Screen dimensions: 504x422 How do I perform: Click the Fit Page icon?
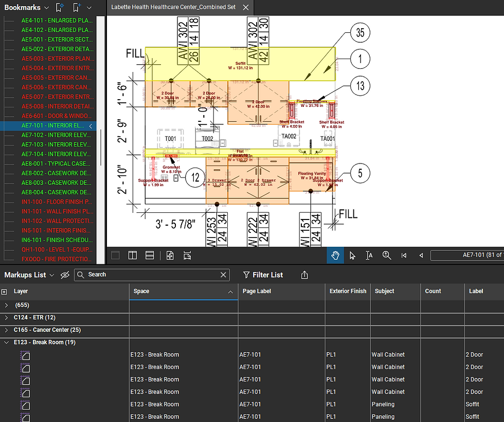(x=170, y=255)
